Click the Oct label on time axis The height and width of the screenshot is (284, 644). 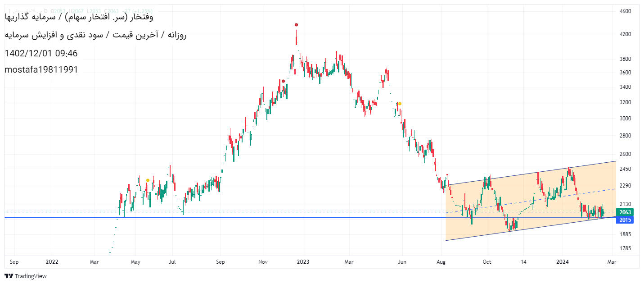[x=486, y=261]
